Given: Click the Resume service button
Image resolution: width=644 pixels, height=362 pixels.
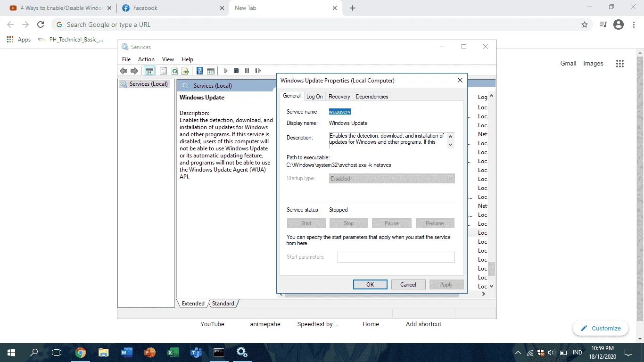Looking at the screenshot, I should [x=435, y=223].
